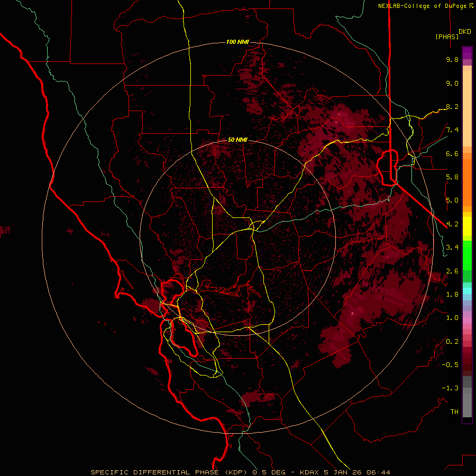Screen dimensions: 476x476
Task: Click the [PHAS] units label
Action: coord(447,36)
